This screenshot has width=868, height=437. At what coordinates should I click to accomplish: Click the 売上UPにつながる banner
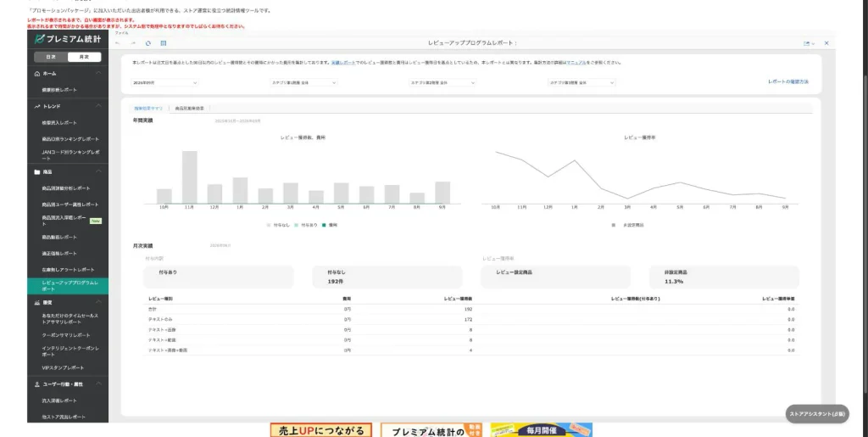point(321,430)
